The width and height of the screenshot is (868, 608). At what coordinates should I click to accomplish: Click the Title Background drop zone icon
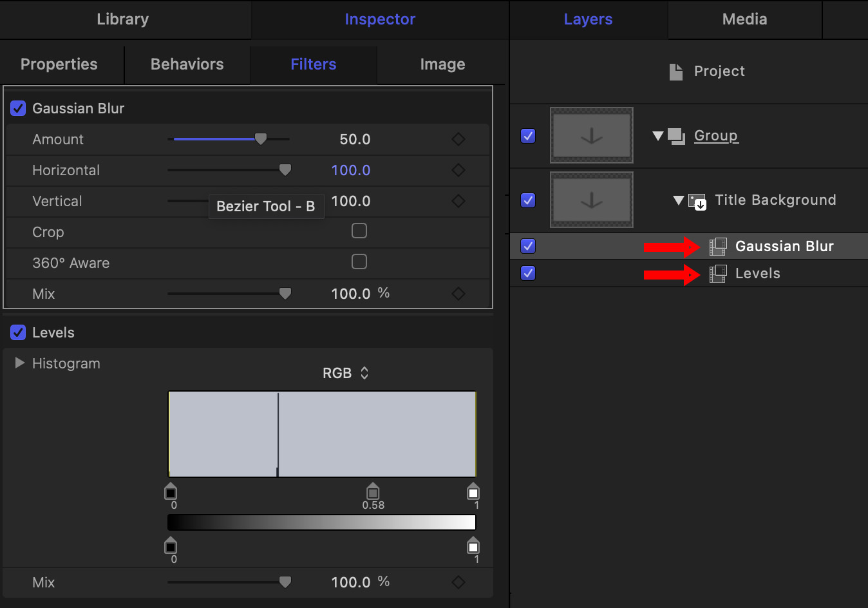pyautogui.click(x=697, y=201)
